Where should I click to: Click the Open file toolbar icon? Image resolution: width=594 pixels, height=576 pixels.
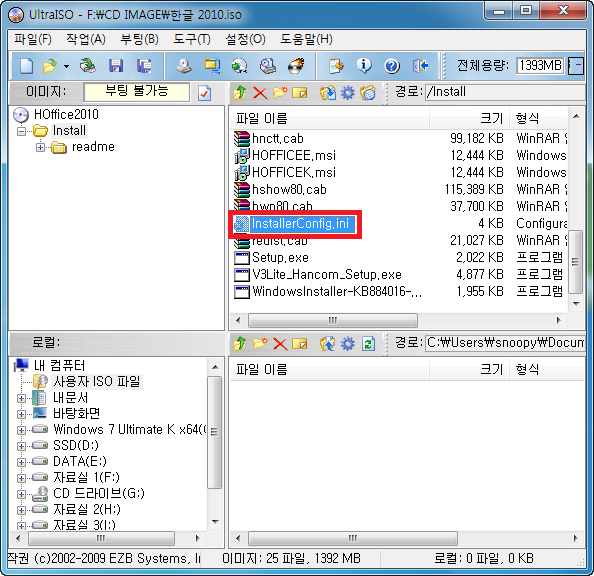(x=49, y=66)
